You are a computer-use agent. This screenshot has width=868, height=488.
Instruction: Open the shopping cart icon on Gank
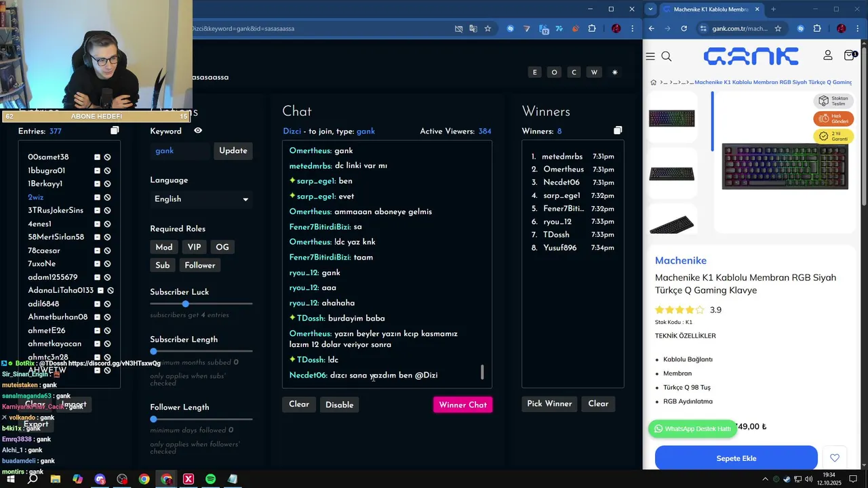point(850,55)
